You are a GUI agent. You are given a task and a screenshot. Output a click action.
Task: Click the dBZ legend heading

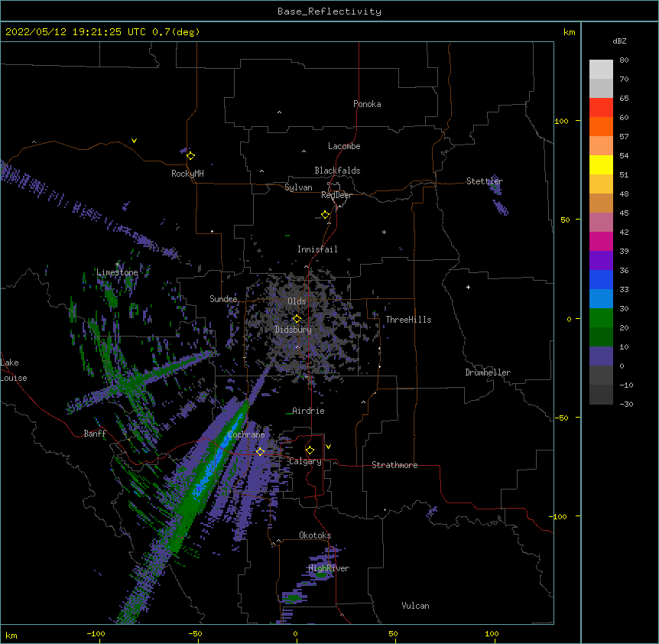pos(619,41)
